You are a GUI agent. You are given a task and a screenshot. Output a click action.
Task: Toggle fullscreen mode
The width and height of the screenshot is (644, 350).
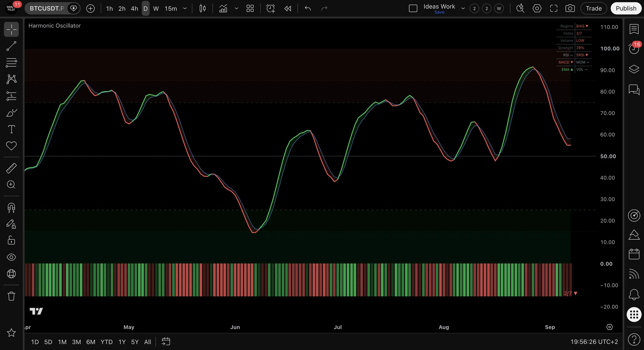tap(554, 9)
